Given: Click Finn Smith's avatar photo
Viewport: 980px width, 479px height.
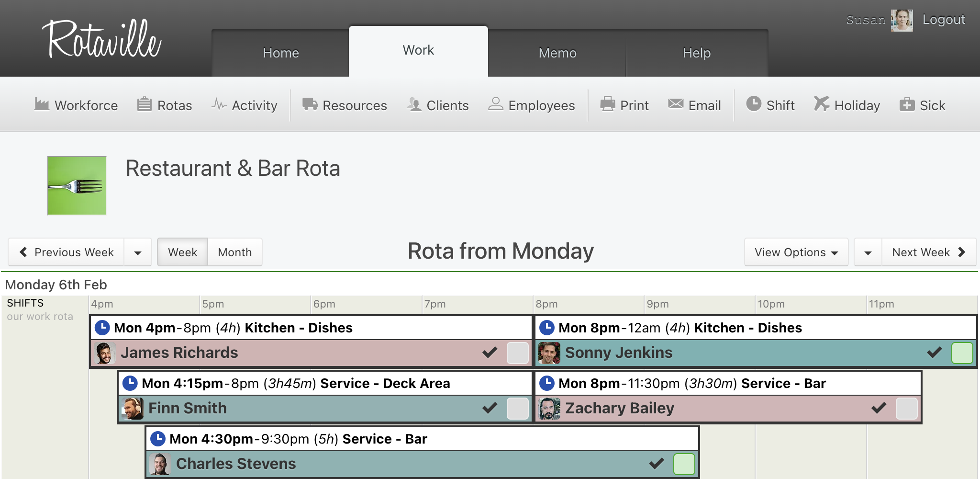Looking at the screenshot, I should point(133,409).
